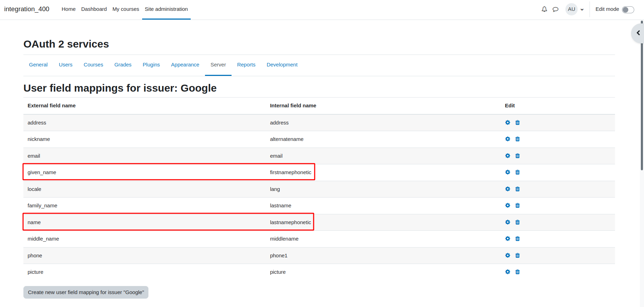
Task: Edit the picture mapping gear icon
Action: 508,272
